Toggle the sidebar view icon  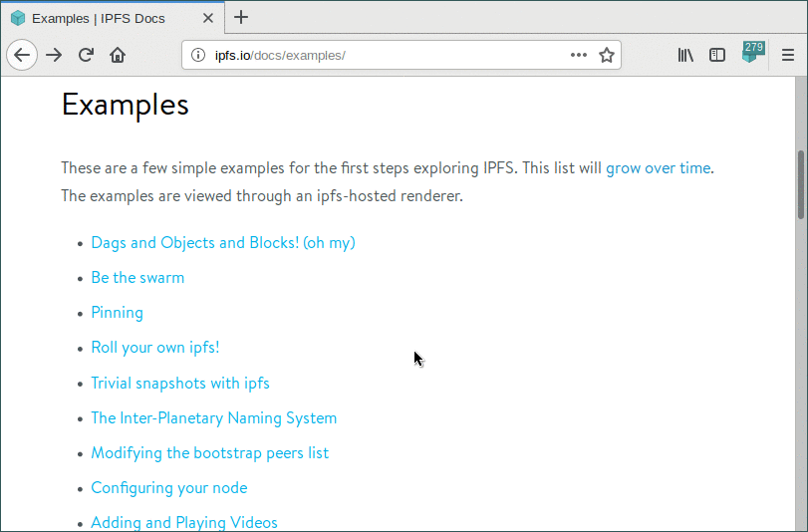pos(716,55)
